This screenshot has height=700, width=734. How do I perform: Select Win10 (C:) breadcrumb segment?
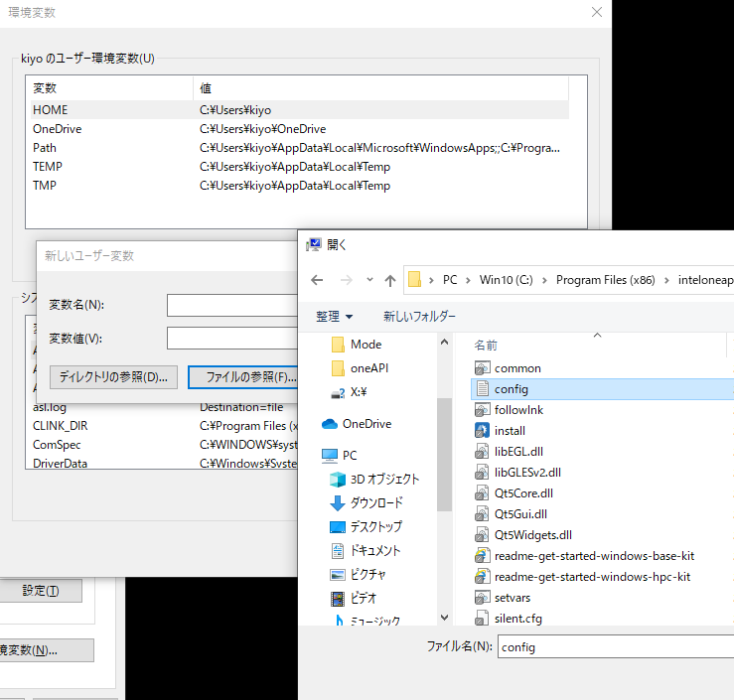506,280
